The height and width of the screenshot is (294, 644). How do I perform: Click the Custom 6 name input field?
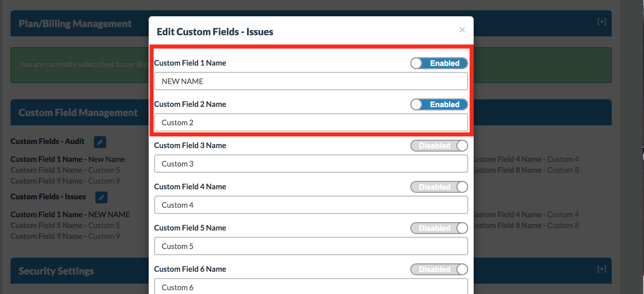tap(311, 286)
